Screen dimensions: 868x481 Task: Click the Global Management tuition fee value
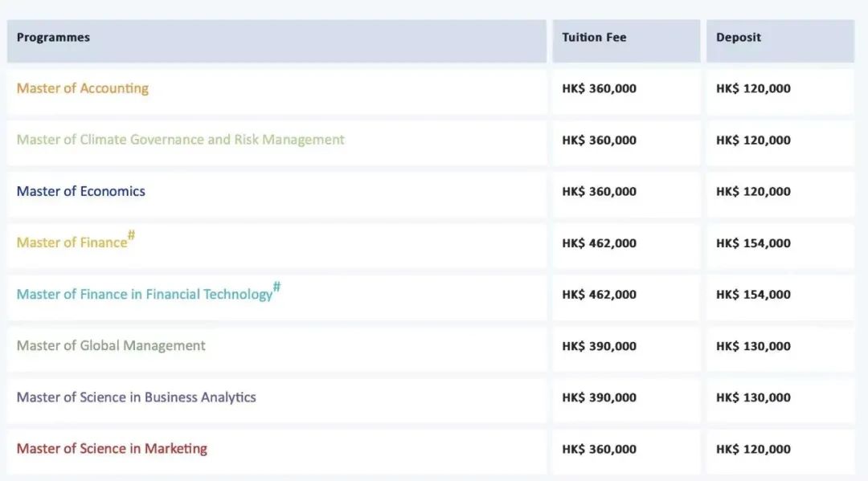point(599,346)
